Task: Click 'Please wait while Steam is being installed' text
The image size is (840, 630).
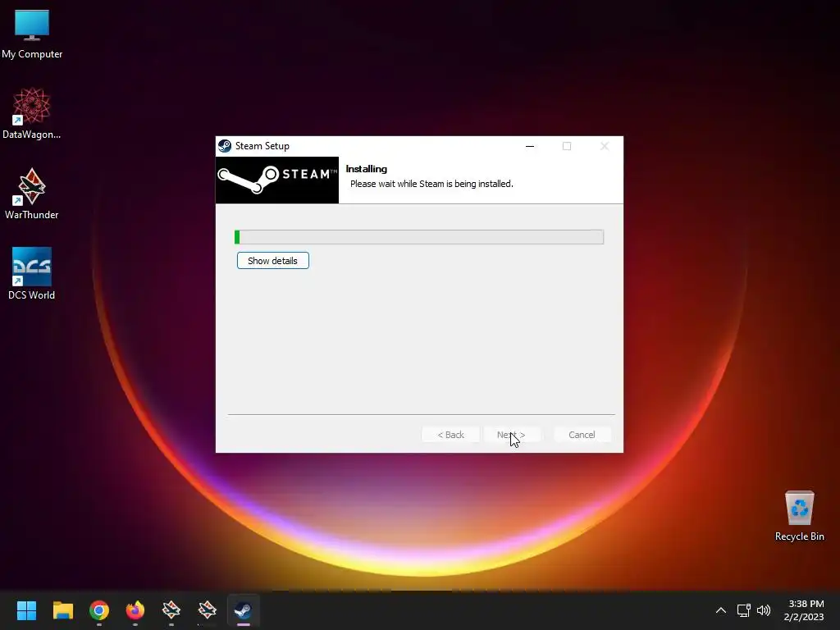Action: [431, 184]
